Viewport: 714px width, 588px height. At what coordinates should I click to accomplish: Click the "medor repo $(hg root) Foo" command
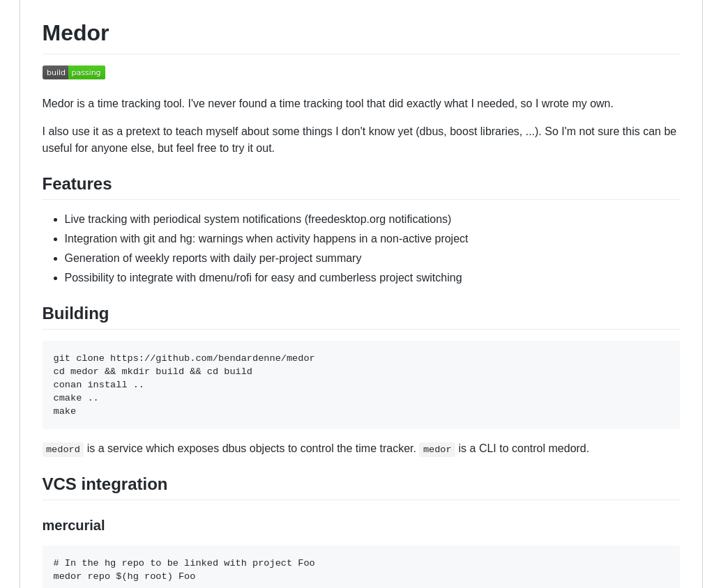[x=124, y=576]
